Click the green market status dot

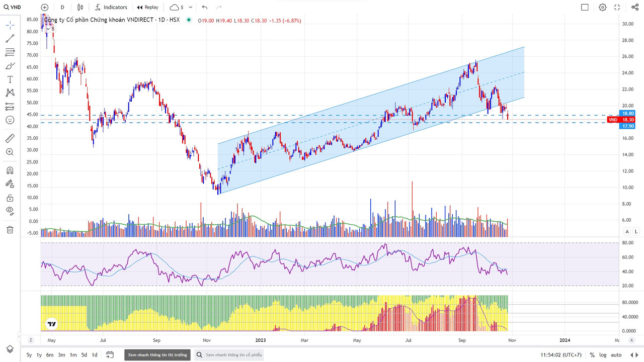pos(189,20)
